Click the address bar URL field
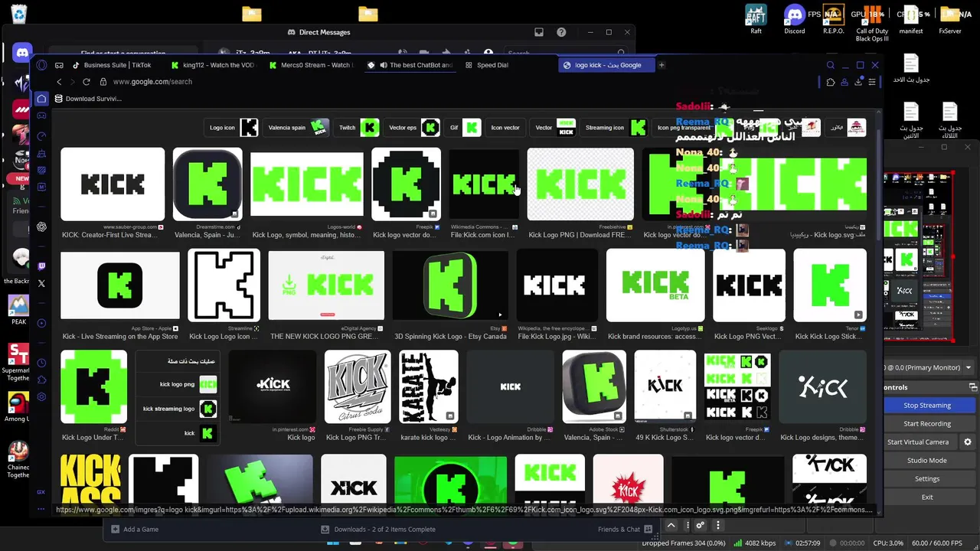980x551 pixels. coord(459,82)
